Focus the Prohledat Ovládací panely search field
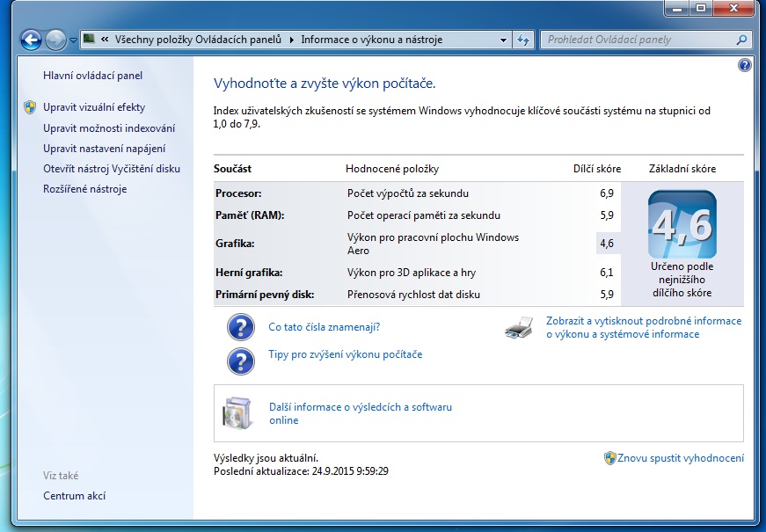Screen dimensions: 766x532 (x=640, y=40)
